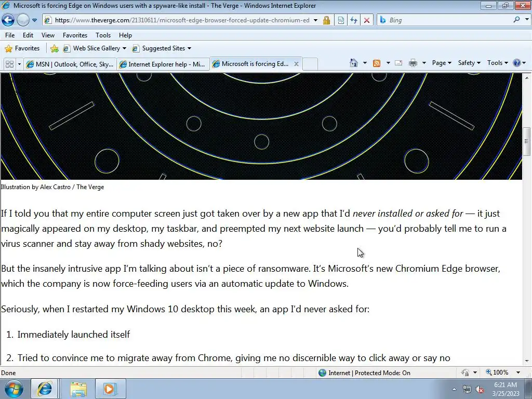Open Windows Media Player taskbar icon
532x399 pixels.
[110, 389]
